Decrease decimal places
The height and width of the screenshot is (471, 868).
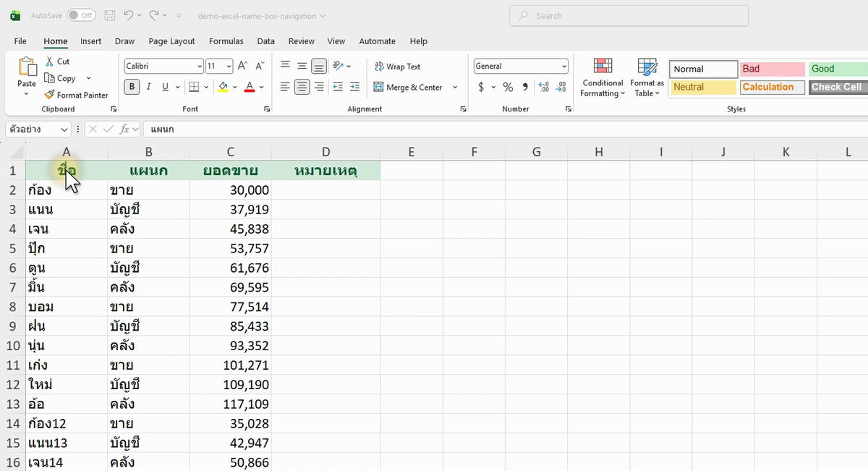561,87
